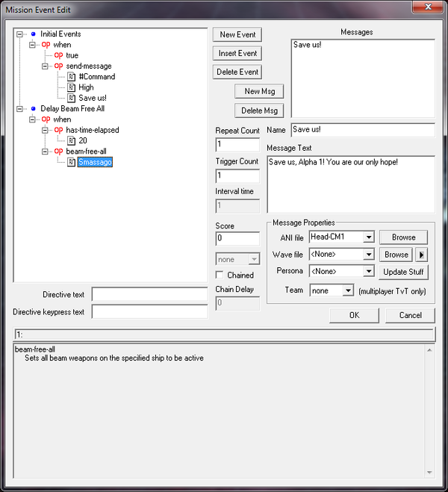Open the Team dropdown
448x492 pixels.
347,290
